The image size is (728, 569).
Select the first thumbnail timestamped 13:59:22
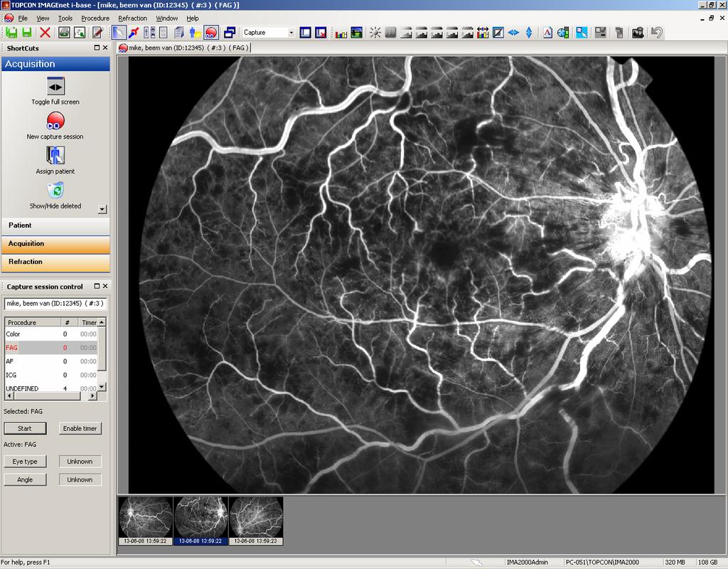pyautogui.click(x=146, y=521)
